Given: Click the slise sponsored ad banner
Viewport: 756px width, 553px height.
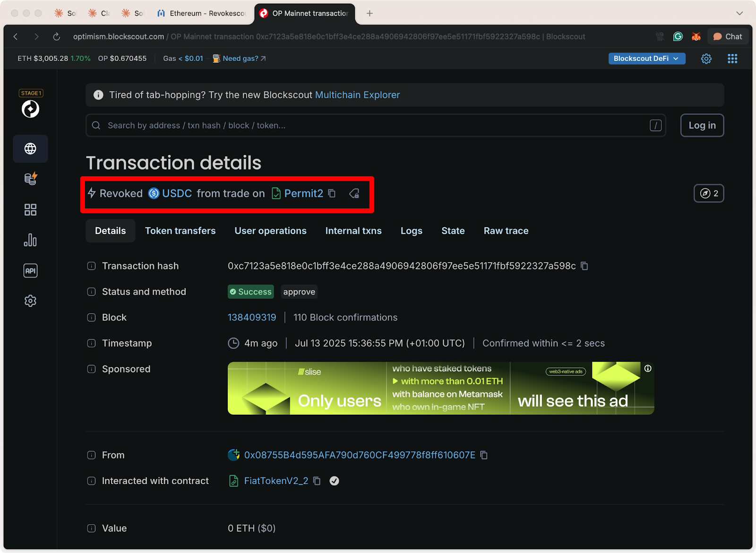Looking at the screenshot, I should 441,388.
